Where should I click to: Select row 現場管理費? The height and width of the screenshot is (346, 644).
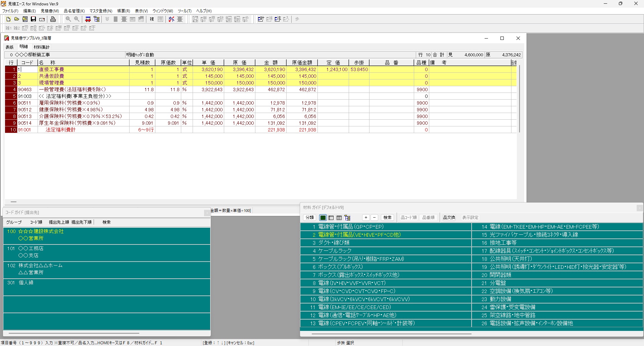(260, 83)
